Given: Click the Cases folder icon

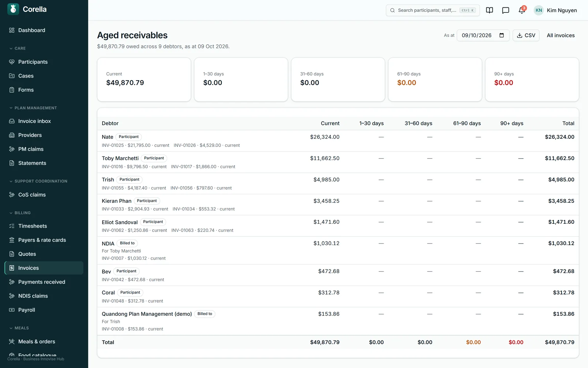Looking at the screenshot, I should point(12,76).
